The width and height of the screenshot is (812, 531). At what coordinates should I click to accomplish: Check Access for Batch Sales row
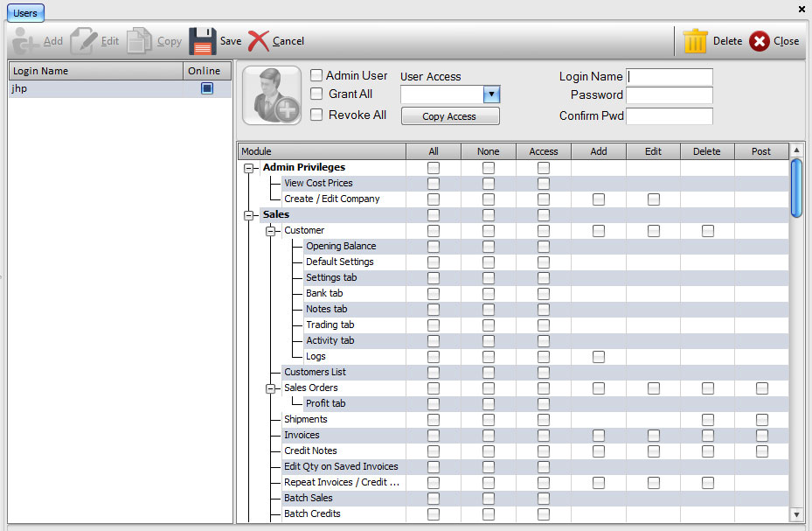(544, 499)
